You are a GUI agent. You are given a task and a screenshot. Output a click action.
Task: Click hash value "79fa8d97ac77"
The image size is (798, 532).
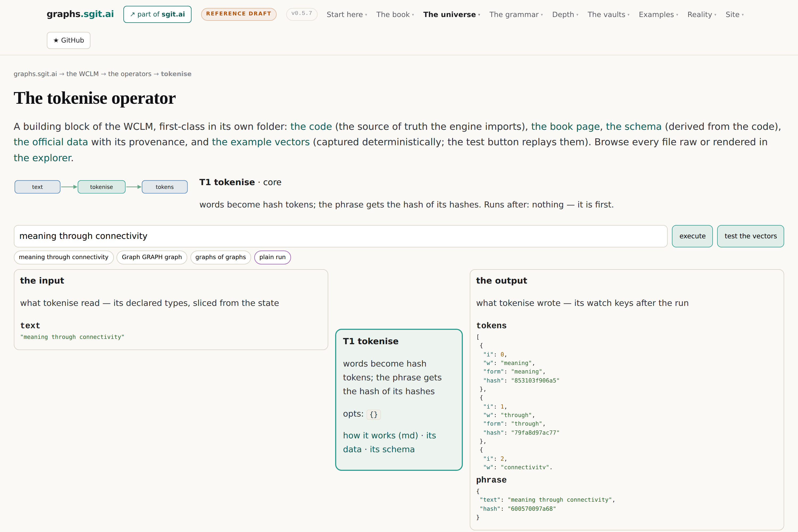(x=535, y=433)
